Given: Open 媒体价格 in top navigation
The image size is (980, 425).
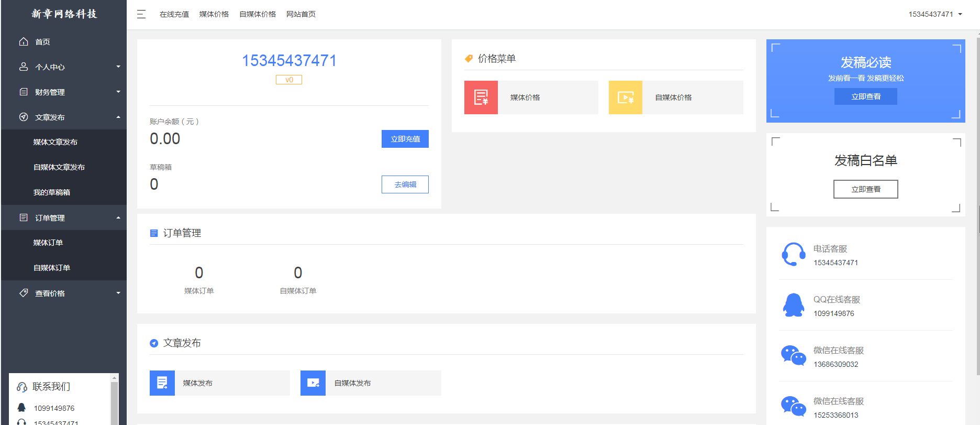Looking at the screenshot, I should (x=214, y=14).
